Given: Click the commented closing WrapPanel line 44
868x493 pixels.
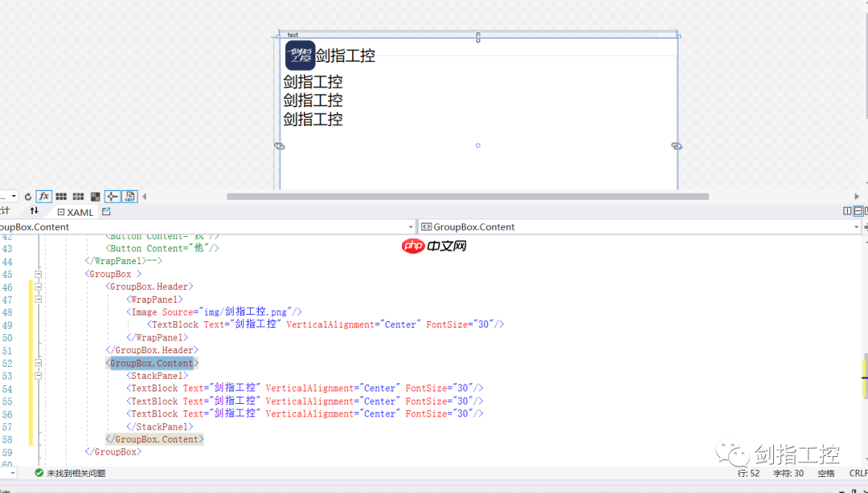Looking at the screenshot, I should (x=124, y=261).
